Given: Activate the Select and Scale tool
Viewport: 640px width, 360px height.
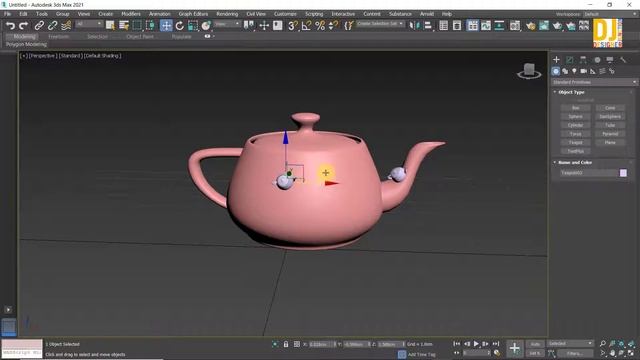Looking at the screenshot, I should [193, 26].
